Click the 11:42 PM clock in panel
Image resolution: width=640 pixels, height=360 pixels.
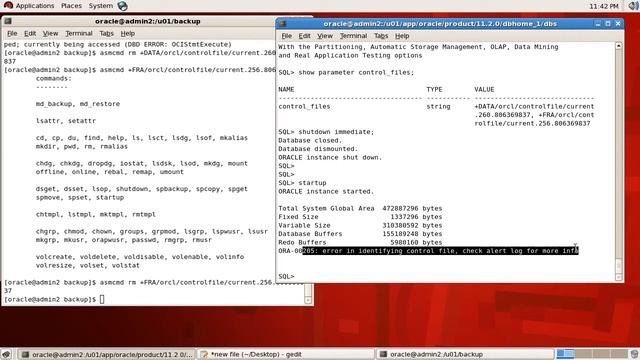pos(604,6)
